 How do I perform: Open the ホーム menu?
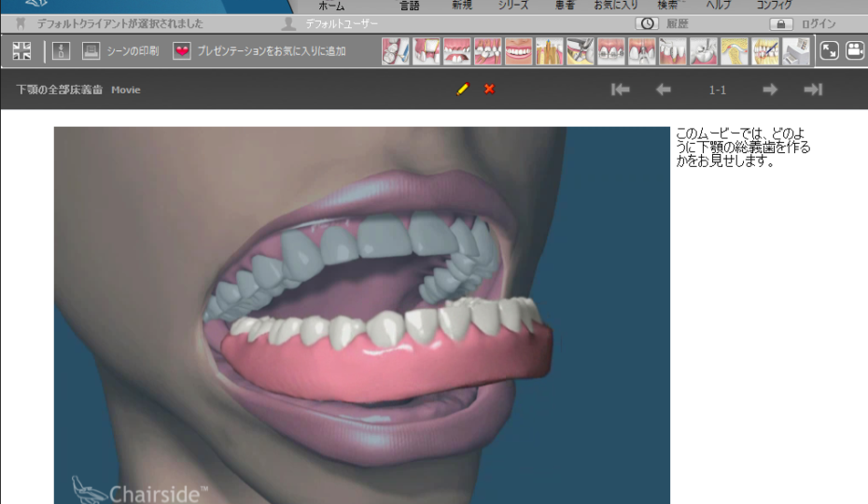[x=331, y=6]
